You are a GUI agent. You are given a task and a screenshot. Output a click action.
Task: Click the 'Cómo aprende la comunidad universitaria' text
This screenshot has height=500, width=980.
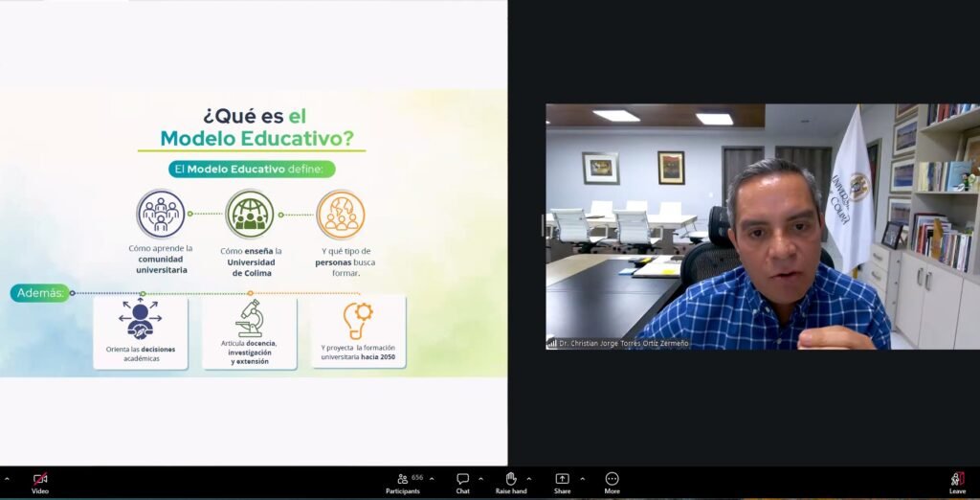161,259
